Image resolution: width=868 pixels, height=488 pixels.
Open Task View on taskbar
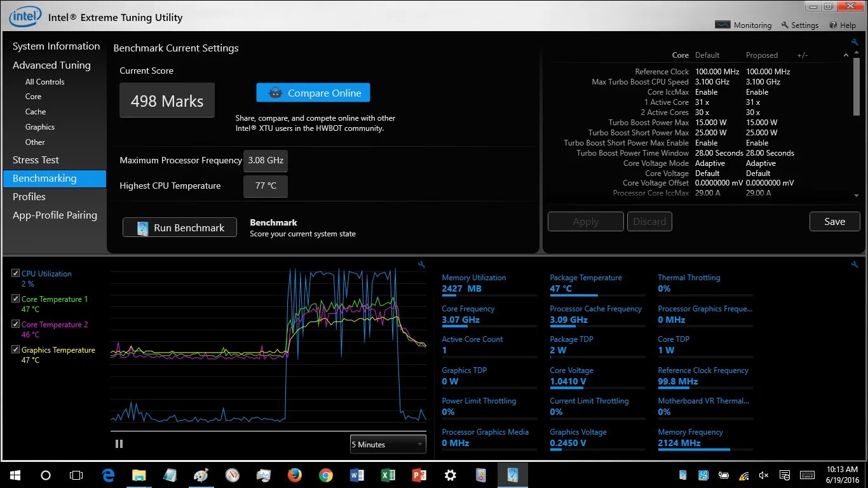[x=76, y=475]
